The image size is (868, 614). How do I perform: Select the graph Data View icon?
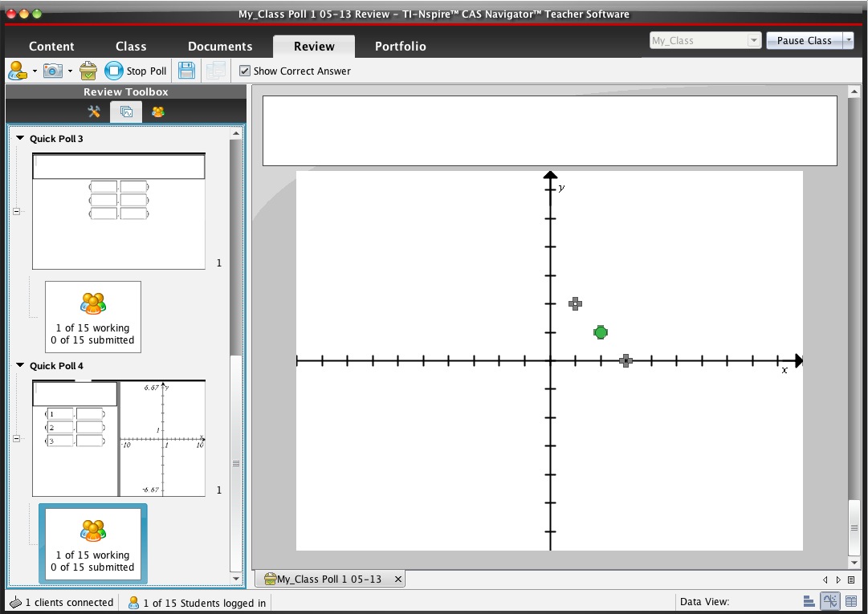coord(830,602)
